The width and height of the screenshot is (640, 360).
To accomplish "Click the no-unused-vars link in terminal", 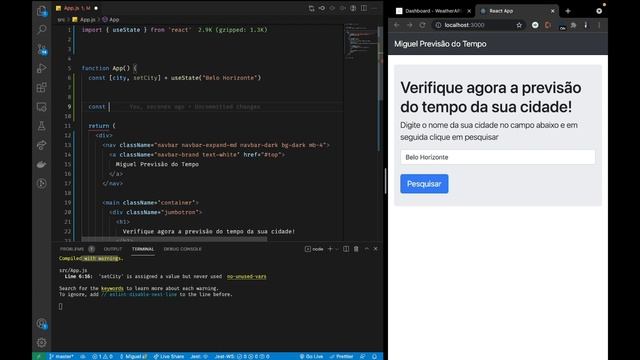I will (x=247, y=276).
